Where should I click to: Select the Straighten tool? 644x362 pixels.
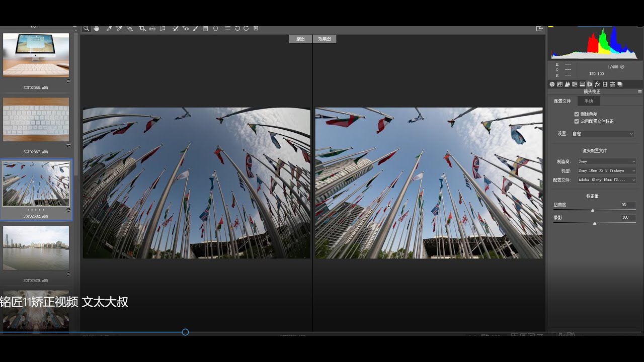coord(152,29)
